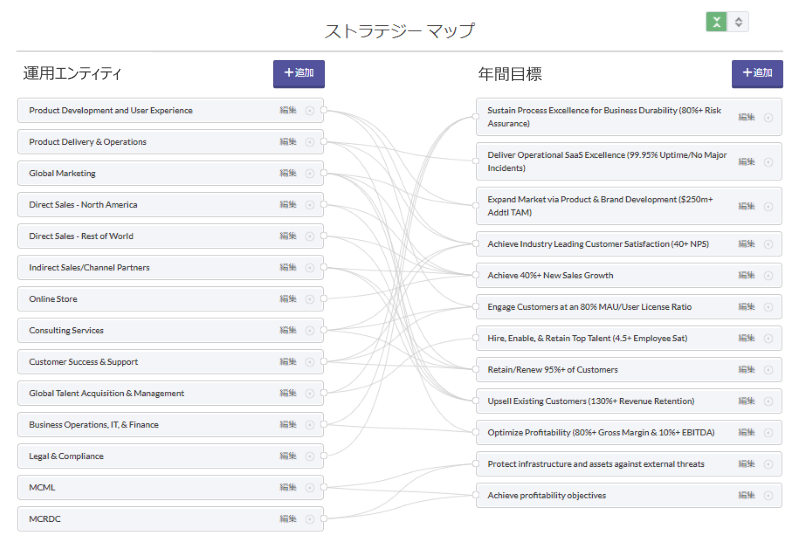Select the Customer Success & Support entity

click(x=170, y=362)
